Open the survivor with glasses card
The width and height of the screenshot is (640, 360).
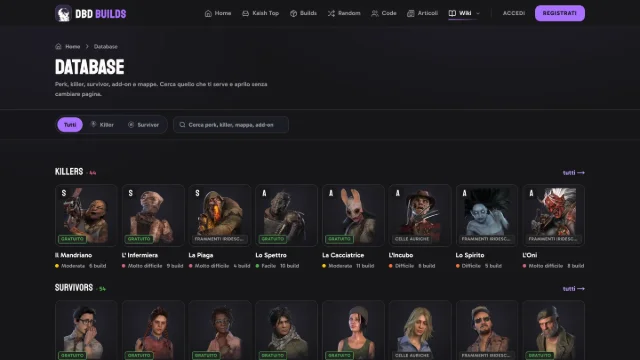click(86, 330)
